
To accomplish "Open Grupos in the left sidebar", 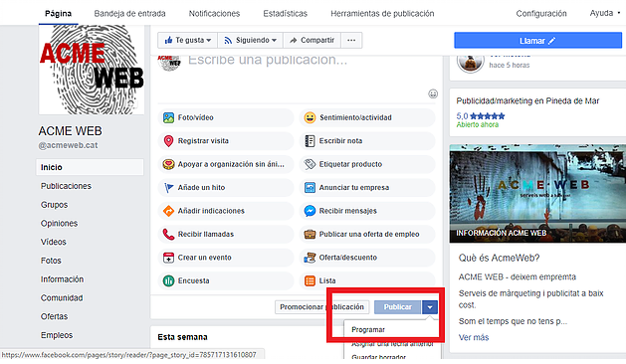I will tap(55, 205).
